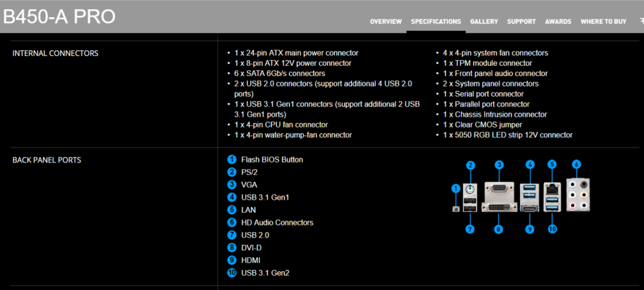The image size is (644, 290).
Task: Click number 3 badge beside VGA in list
Action: pos(232,185)
